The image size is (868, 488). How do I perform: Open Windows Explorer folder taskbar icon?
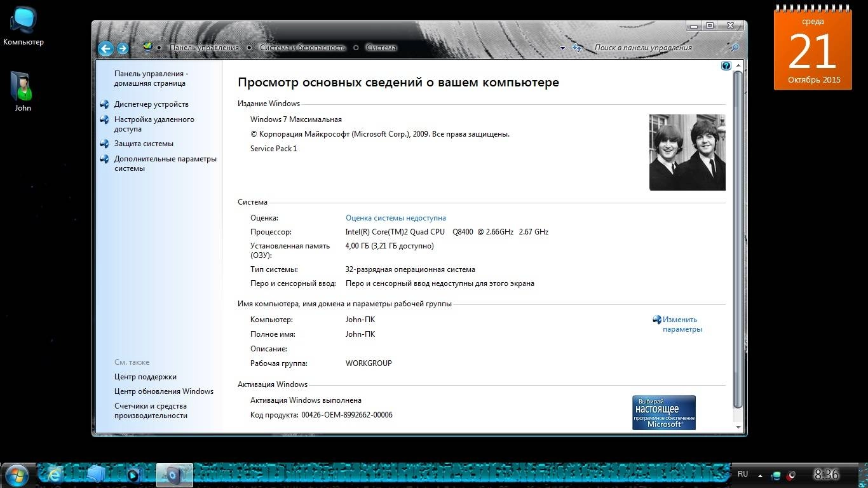click(x=95, y=474)
